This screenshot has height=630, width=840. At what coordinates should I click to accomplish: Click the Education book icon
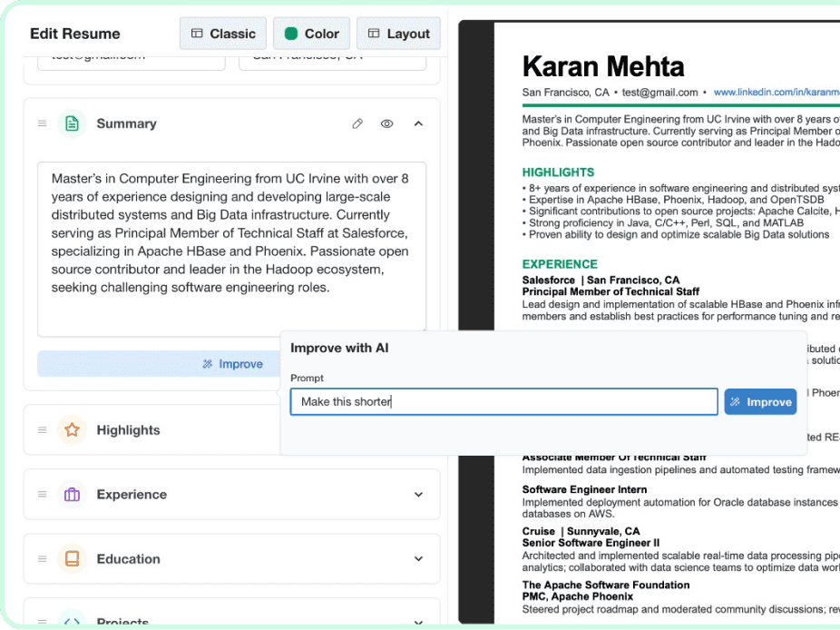[x=72, y=558]
